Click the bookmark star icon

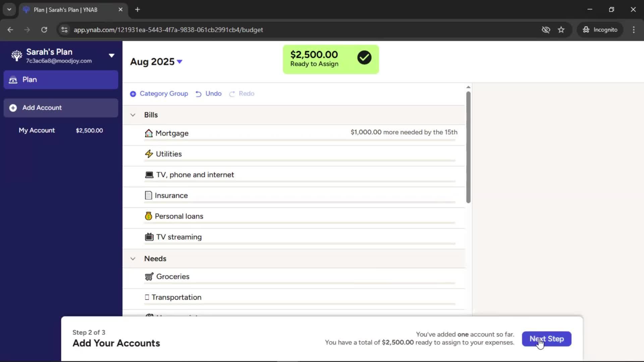pos(561,30)
